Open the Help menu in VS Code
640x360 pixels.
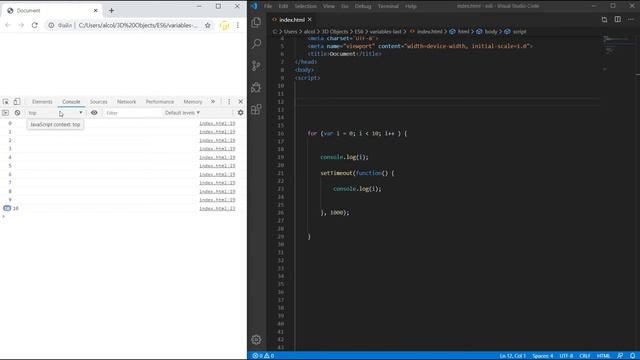coord(411,6)
